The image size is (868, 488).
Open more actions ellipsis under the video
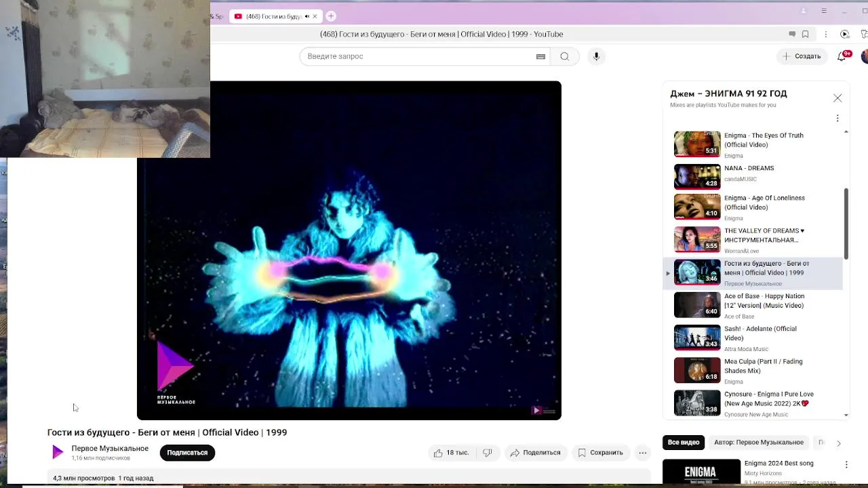pyautogui.click(x=642, y=453)
